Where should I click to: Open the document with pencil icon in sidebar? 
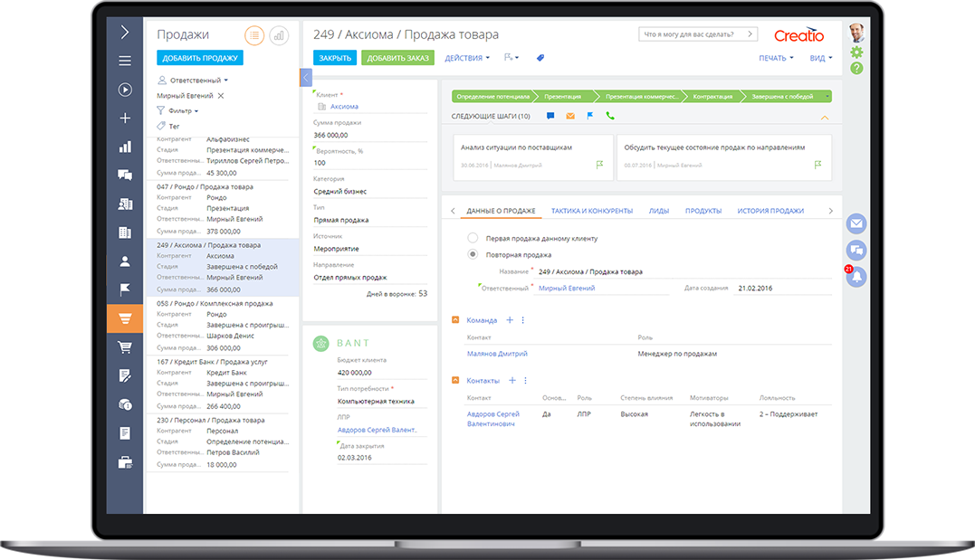[124, 375]
